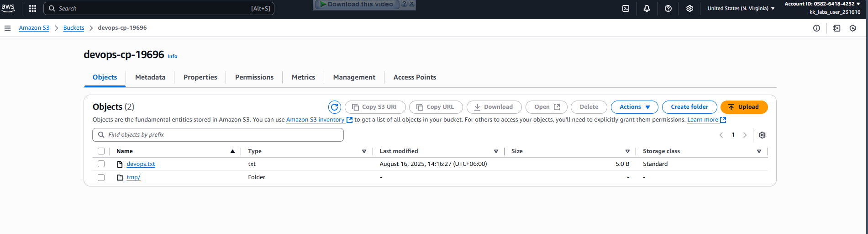Refresh the objects list
The width and height of the screenshot is (868, 234).
[x=335, y=107]
